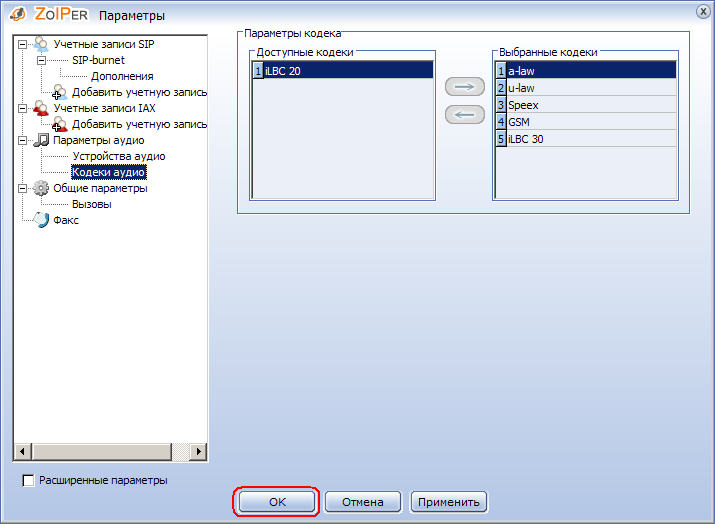The image size is (715, 524).
Task: Click the Применить button
Action: [x=449, y=502]
